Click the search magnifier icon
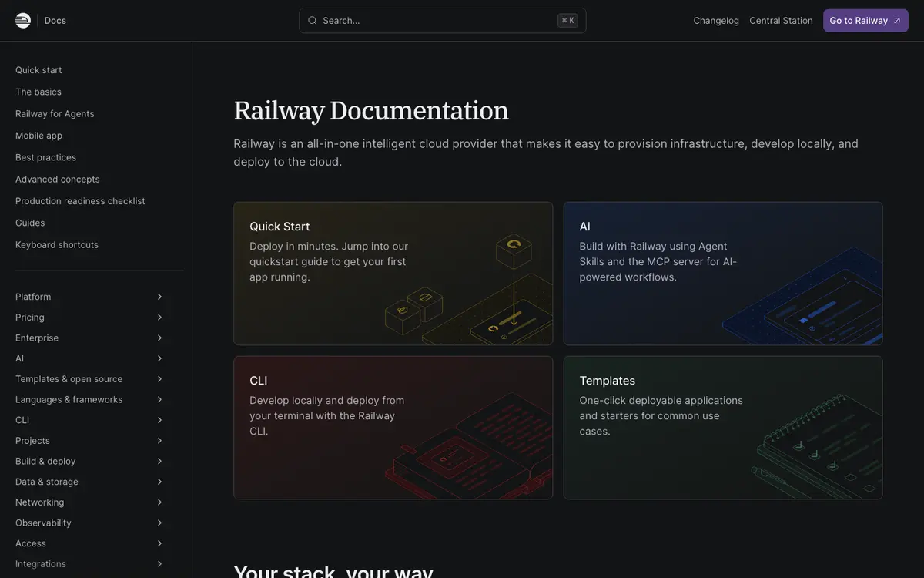The width and height of the screenshot is (924, 578). [313, 21]
